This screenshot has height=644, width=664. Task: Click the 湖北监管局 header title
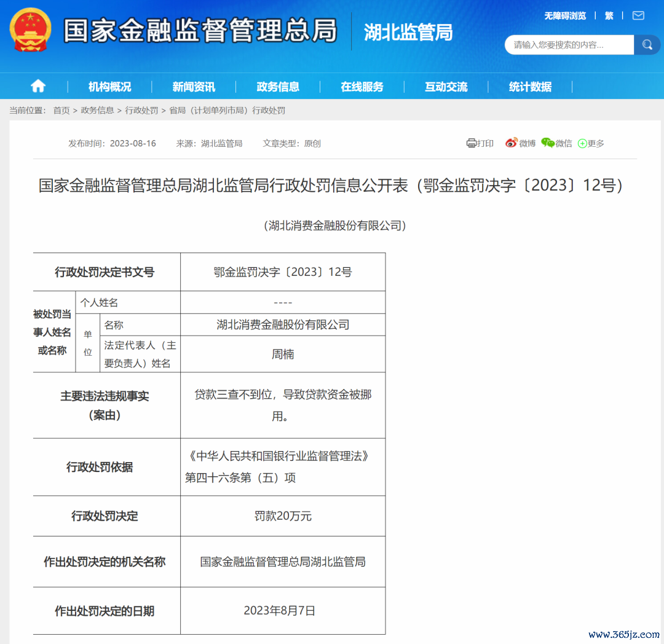[x=408, y=32]
